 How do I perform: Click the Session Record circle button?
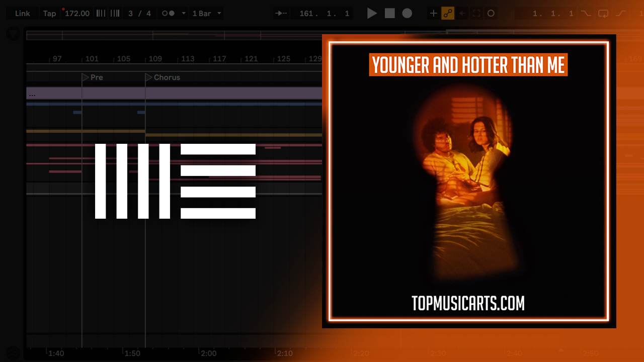click(491, 14)
